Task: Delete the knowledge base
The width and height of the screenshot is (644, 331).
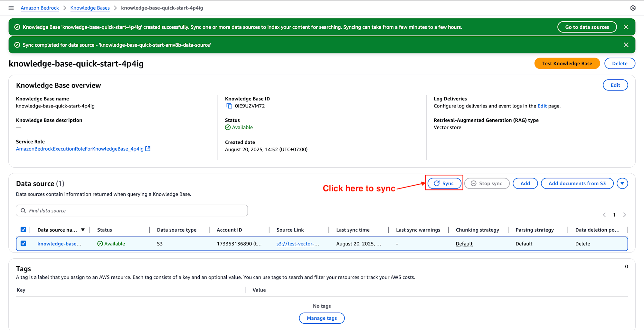Action: click(620, 63)
